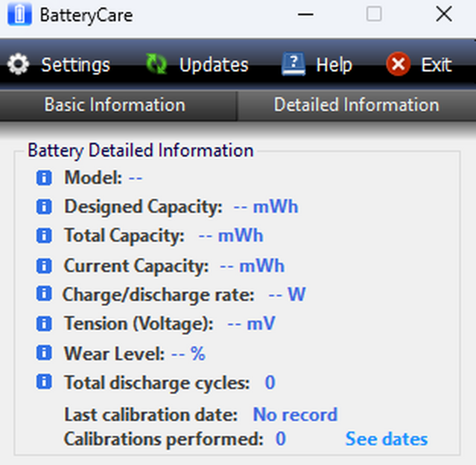Choose the Exit label in toolbar
The width and height of the screenshot is (476, 465).
(436, 65)
